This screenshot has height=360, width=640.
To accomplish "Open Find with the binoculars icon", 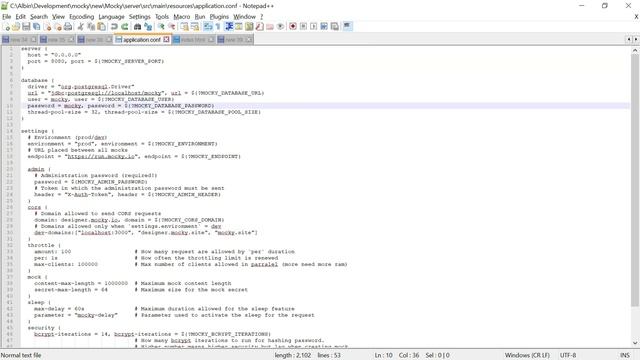I will 138,27.
